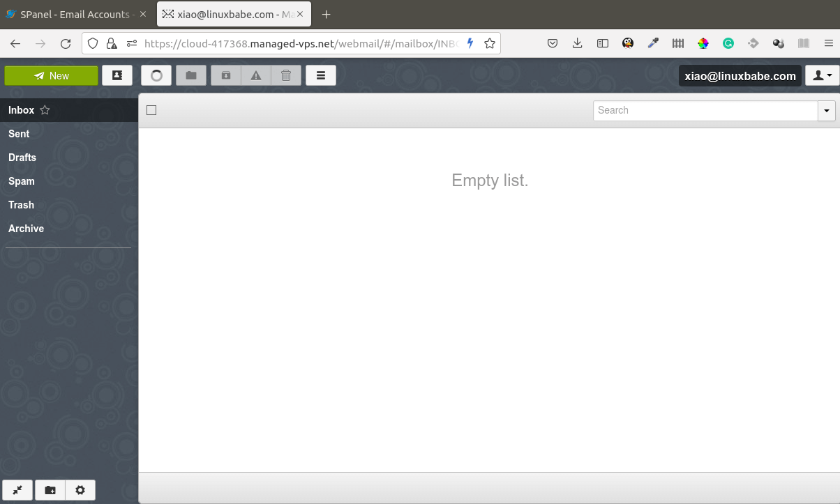
Task: Click the xiao@linuxbabe.com account label
Action: point(740,76)
